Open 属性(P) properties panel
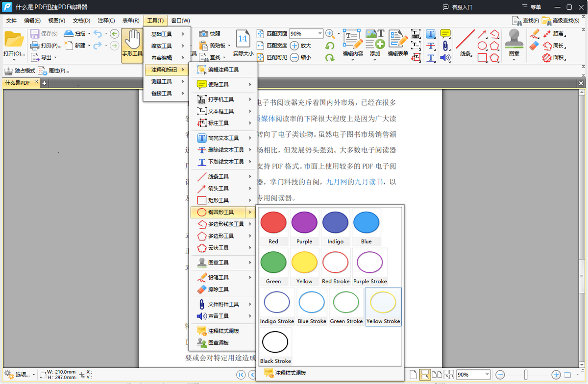The image size is (588, 384). point(54,71)
